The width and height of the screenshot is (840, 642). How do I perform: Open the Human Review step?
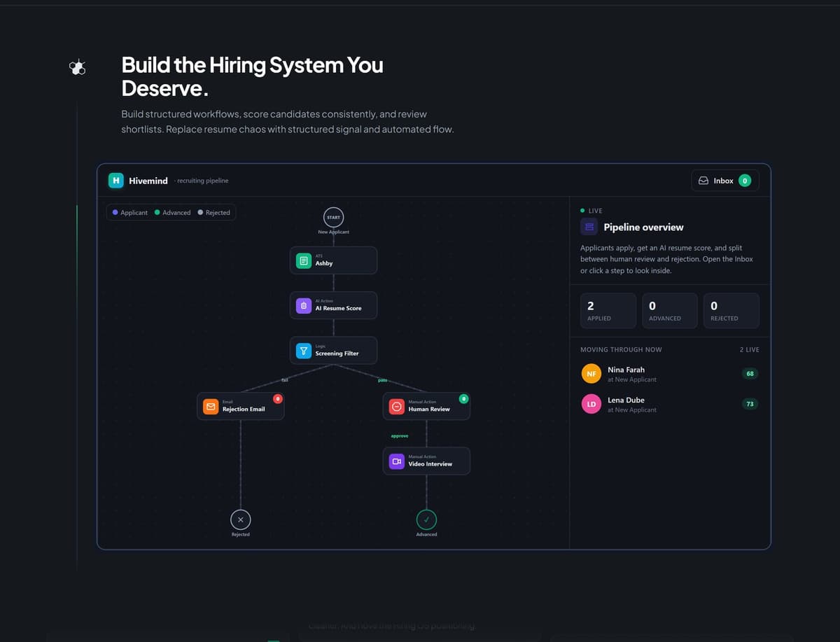click(x=426, y=406)
